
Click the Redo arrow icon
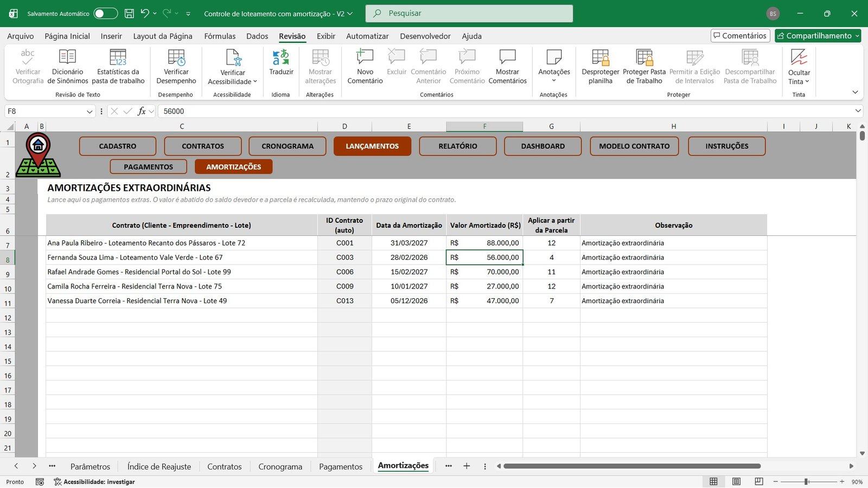tap(167, 13)
